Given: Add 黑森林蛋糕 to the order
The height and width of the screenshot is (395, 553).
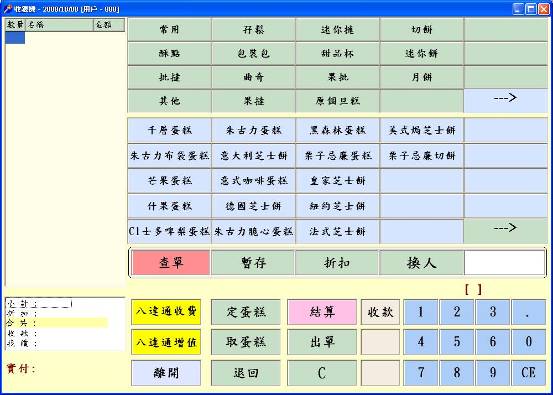Looking at the screenshot, I should pos(337,130).
